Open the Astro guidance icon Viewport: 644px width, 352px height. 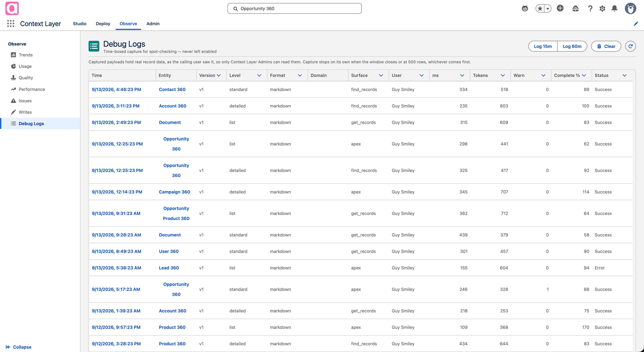[525, 9]
